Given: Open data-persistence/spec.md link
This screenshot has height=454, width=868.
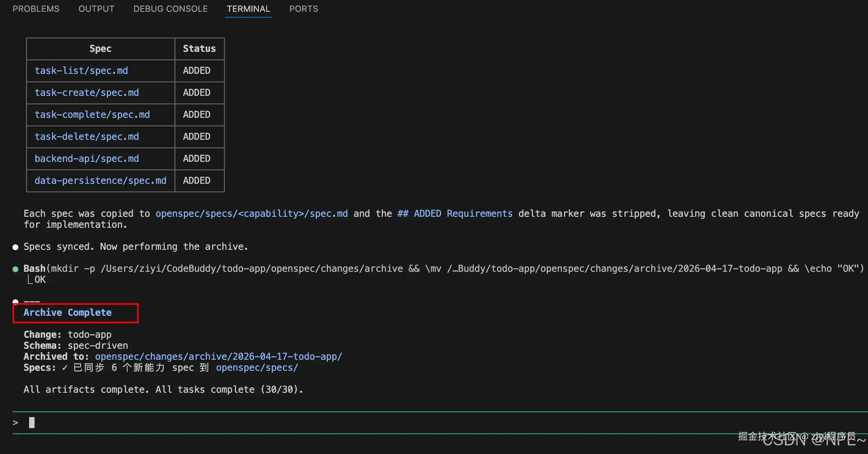Looking at the screenshot, I should (x=101, y=181).
